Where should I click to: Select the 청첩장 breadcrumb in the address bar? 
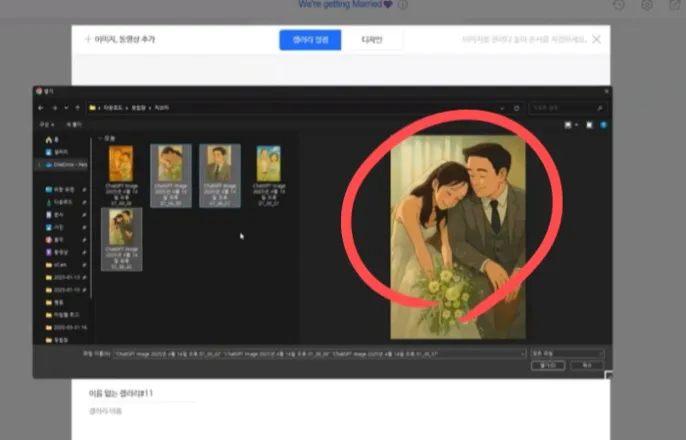tap(138, 108)
